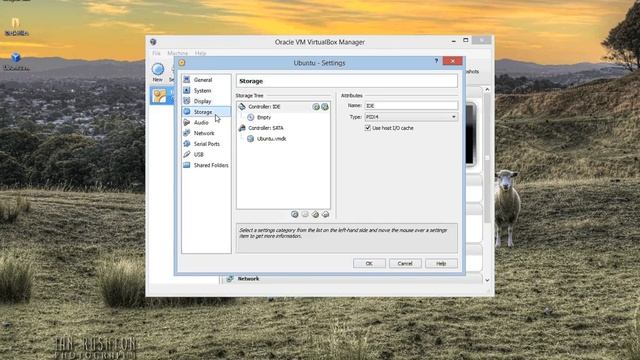
Task: Click the OK button
Action: [369, 263]
